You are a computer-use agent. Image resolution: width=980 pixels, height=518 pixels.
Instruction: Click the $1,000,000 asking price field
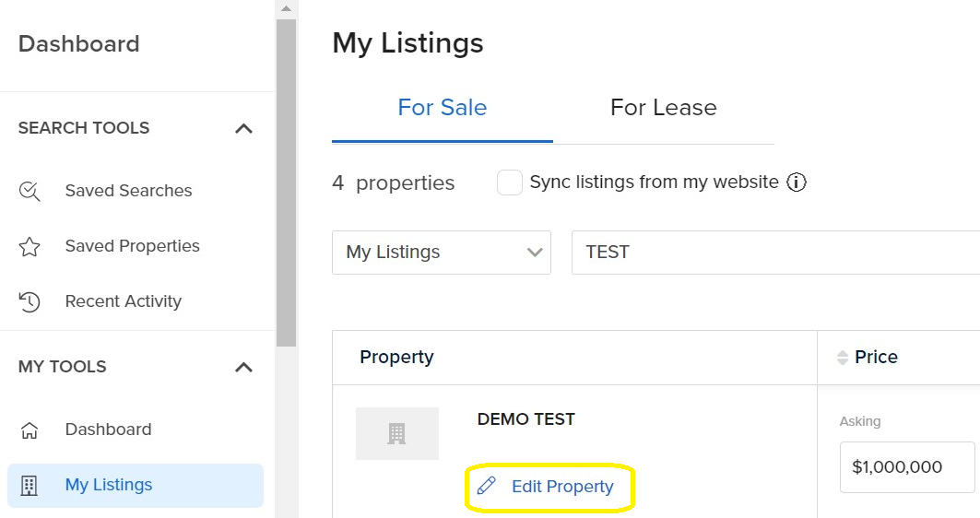pos(906,467)
